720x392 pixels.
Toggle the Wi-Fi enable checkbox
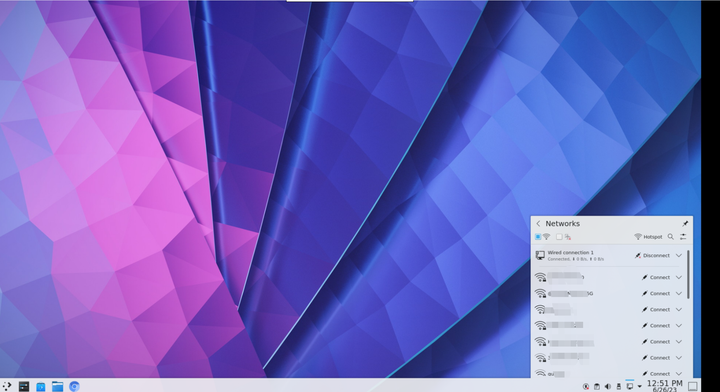(x=538, y=237)
